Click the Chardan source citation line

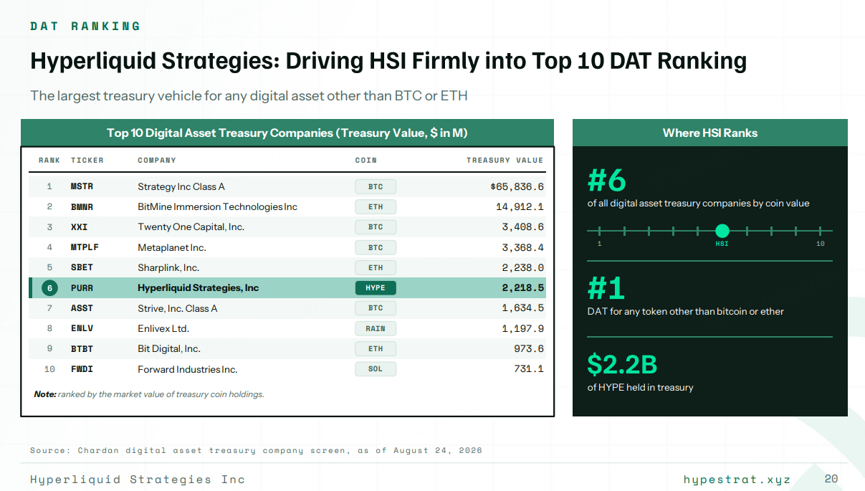pos(256,450)
